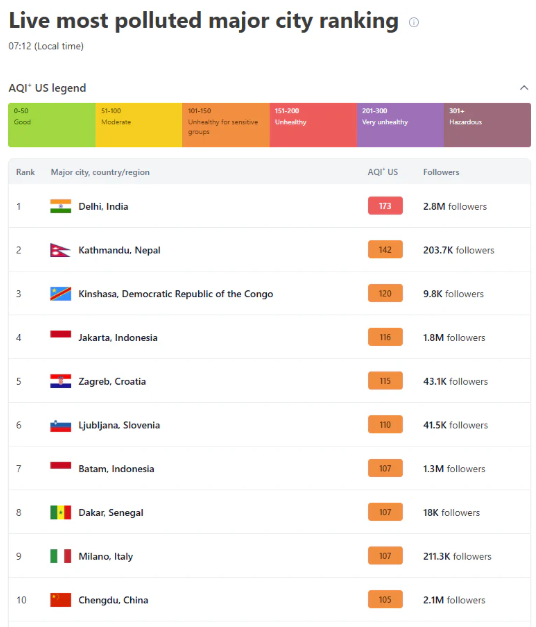Click the Followers column header
The width and height of the screenshot is (536, 627).
point(441,172)
